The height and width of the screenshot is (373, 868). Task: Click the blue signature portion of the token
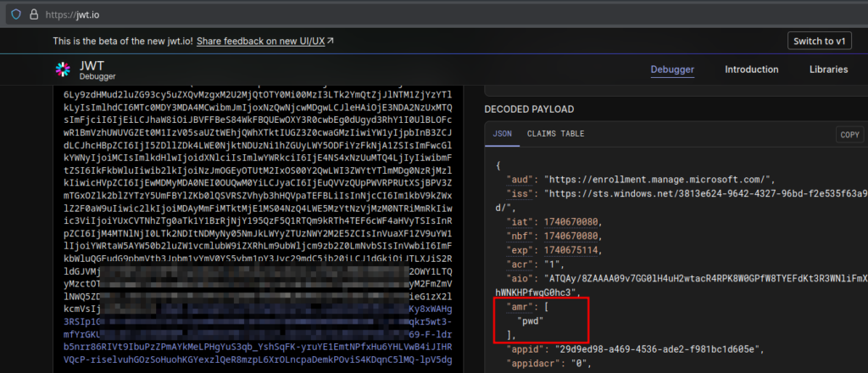(x=258, y=336)
